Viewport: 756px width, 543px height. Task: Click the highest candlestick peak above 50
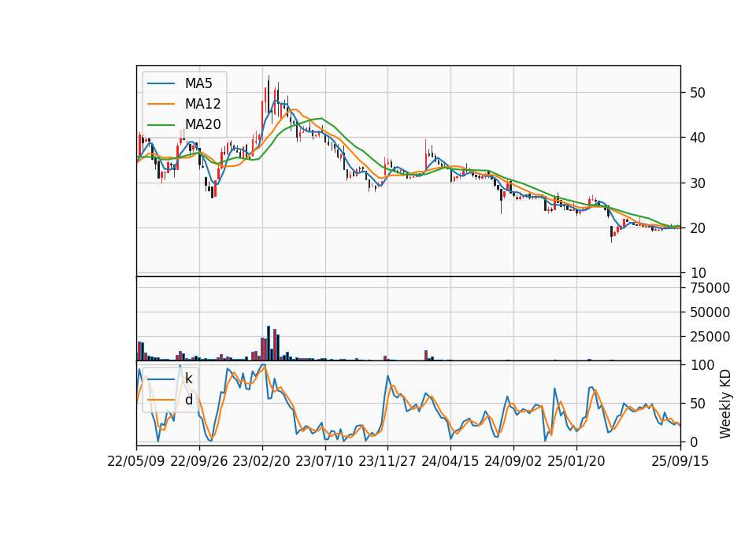[269, 94]
